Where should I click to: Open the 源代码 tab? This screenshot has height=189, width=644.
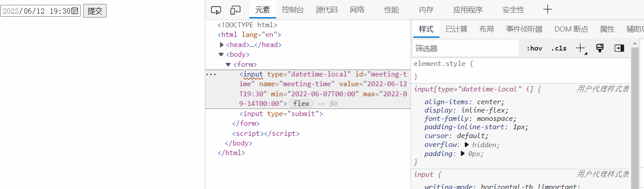[x=326, y=10]
